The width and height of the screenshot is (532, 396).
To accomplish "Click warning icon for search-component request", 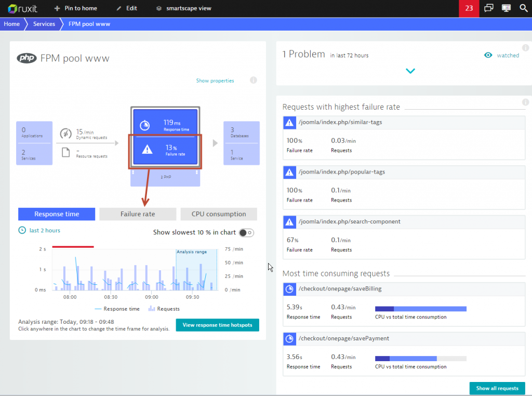I will [x=289, y=222].
